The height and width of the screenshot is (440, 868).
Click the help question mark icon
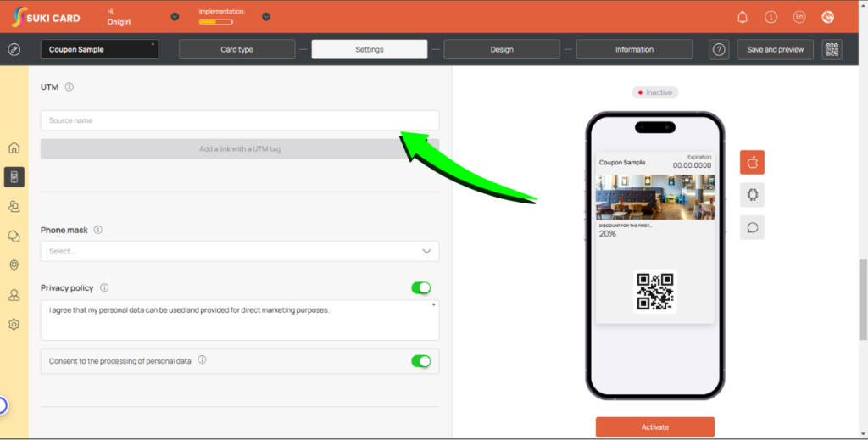point(719,50)
